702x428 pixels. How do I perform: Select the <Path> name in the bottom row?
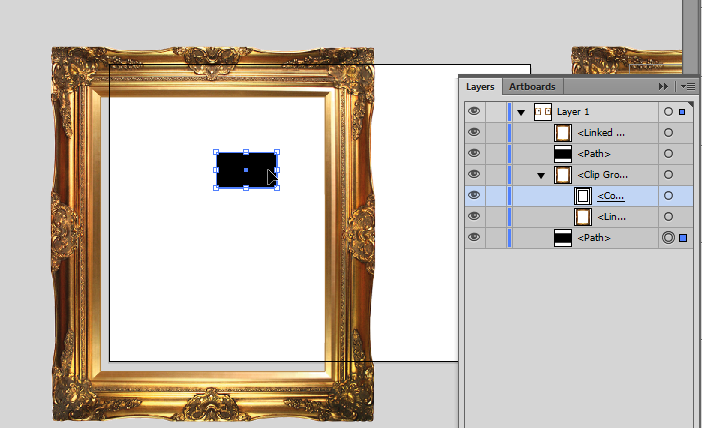[x=594, y=238]
